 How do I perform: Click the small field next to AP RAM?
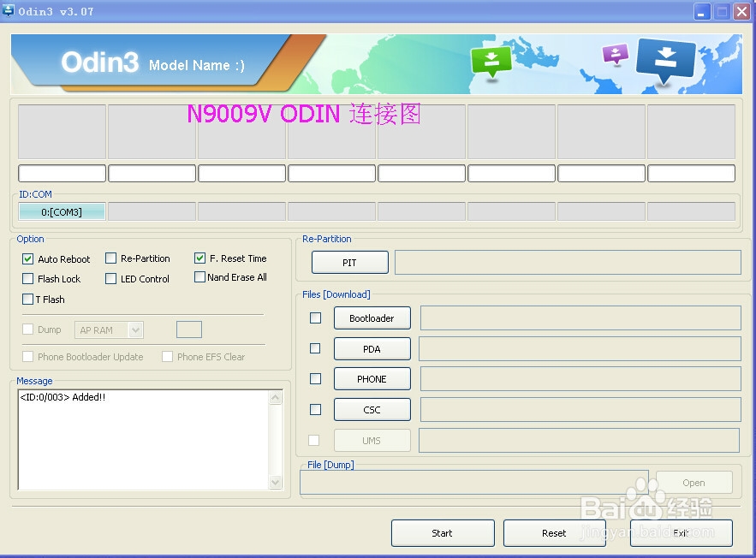pyautogui.click(x=189, y=329)
